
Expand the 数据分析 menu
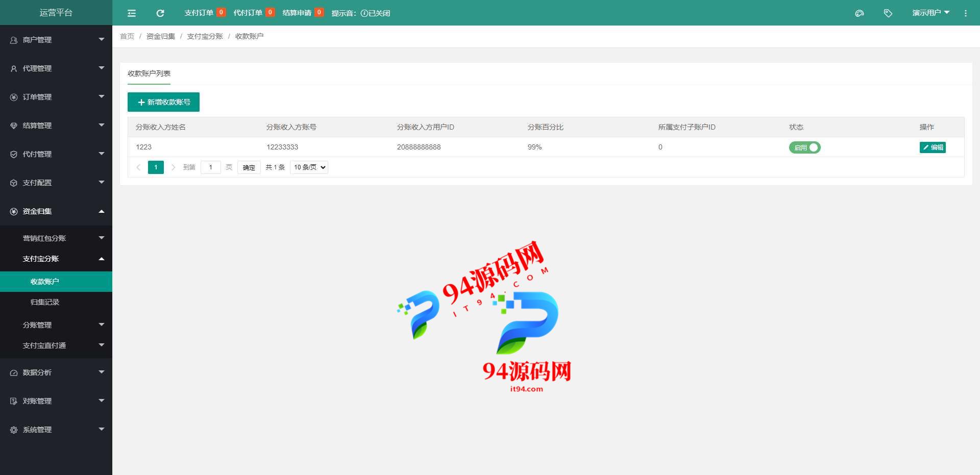[56, 372]
